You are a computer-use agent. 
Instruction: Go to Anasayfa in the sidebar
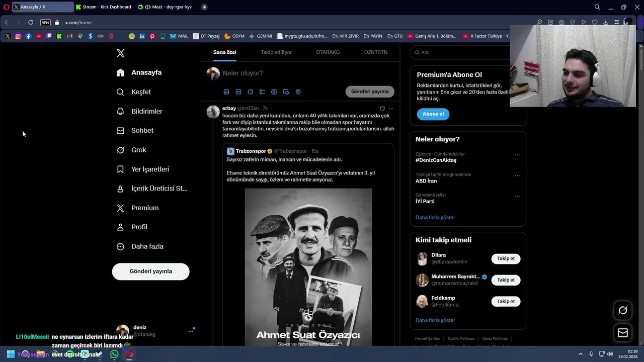139,72
